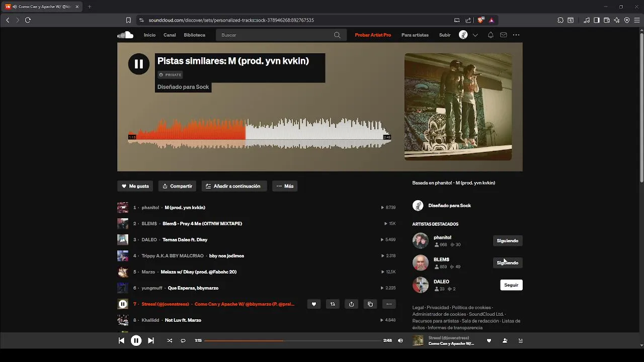Select track 2 Blem$ - Pray 4 Me
This screenshot has height=362, width=644.
[202, 224]
